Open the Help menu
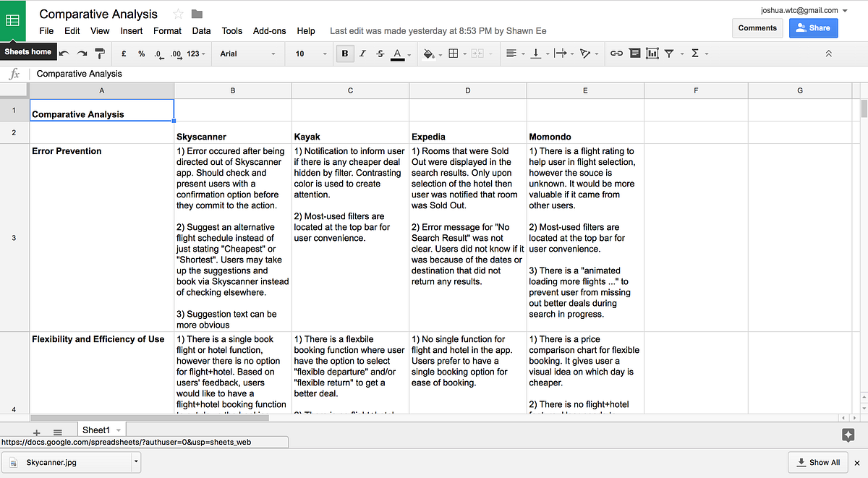 coord(306,31)
